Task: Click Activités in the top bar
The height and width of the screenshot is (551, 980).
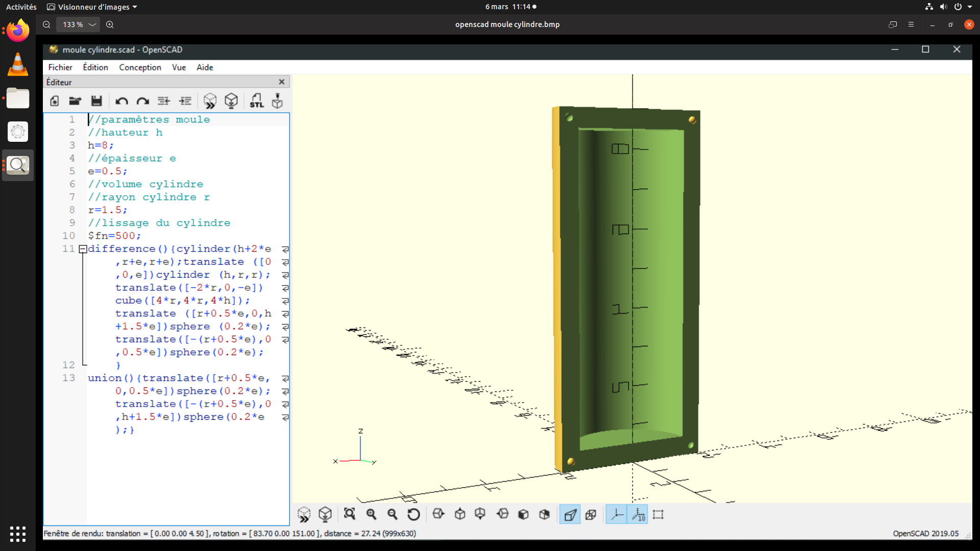Action: pos(21,7)
